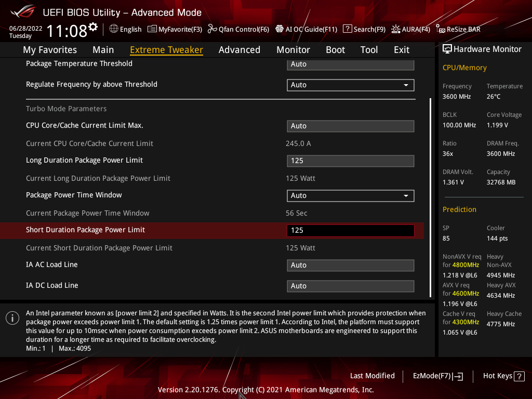
Task: Select Long Duration Package Power Limit label
Action: click(x=84, y=160)
